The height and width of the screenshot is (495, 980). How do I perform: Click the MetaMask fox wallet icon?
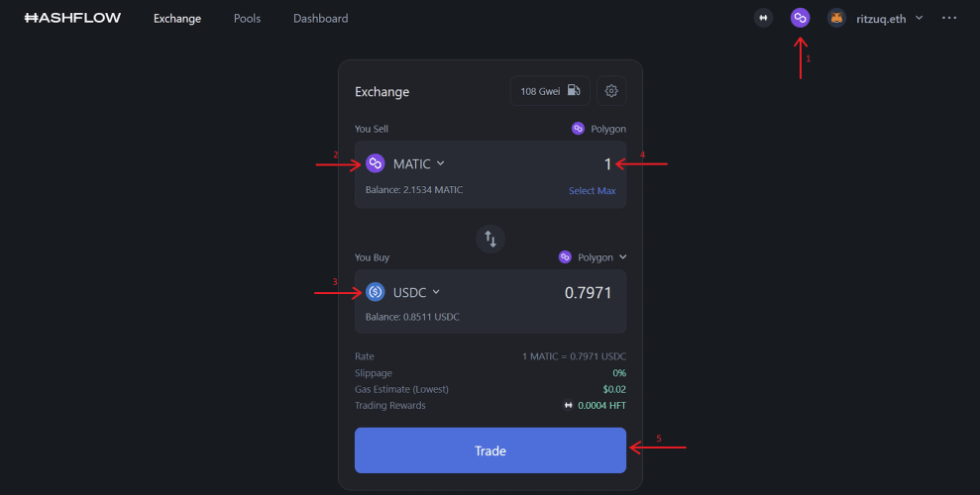[836, 18]
